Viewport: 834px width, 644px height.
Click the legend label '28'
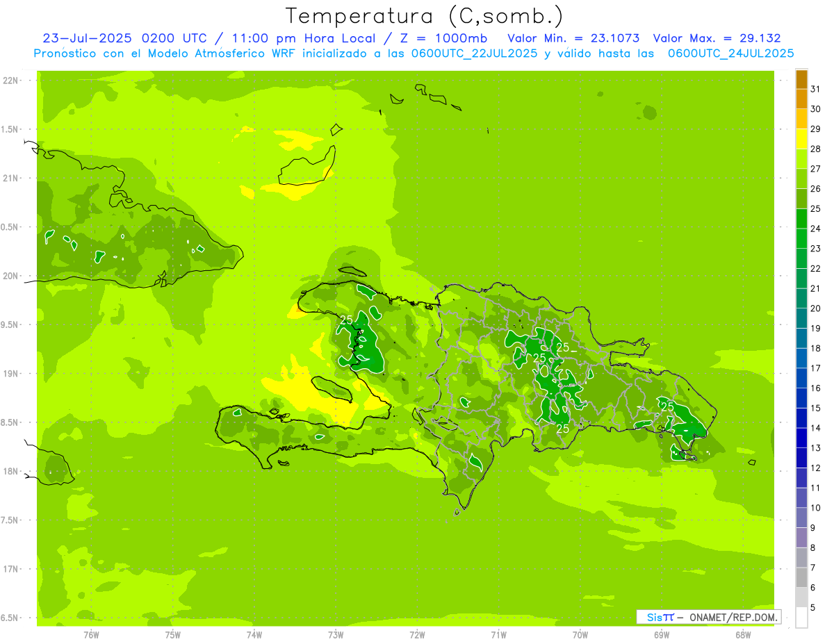[x=816, y=149]
